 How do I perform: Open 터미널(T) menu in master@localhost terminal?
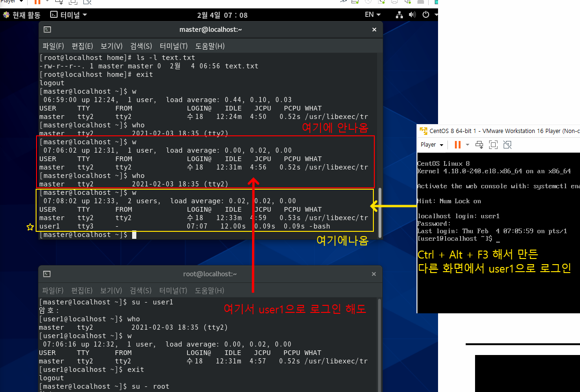point(173,46)
